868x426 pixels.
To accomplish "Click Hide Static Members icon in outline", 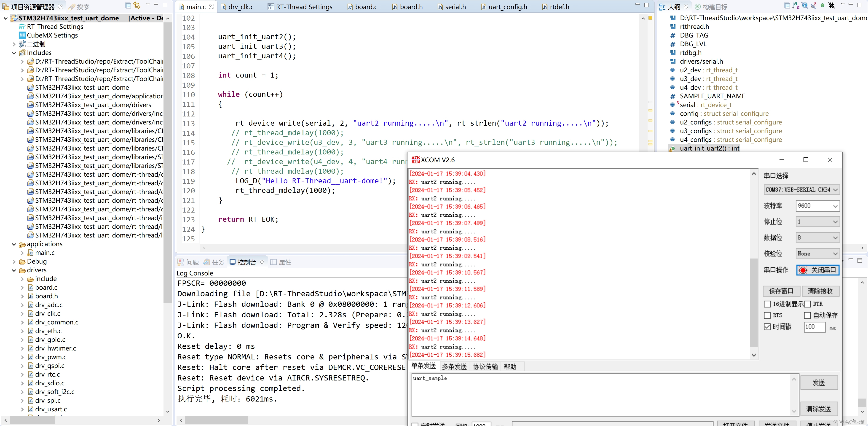I will (x=813, y=6).
